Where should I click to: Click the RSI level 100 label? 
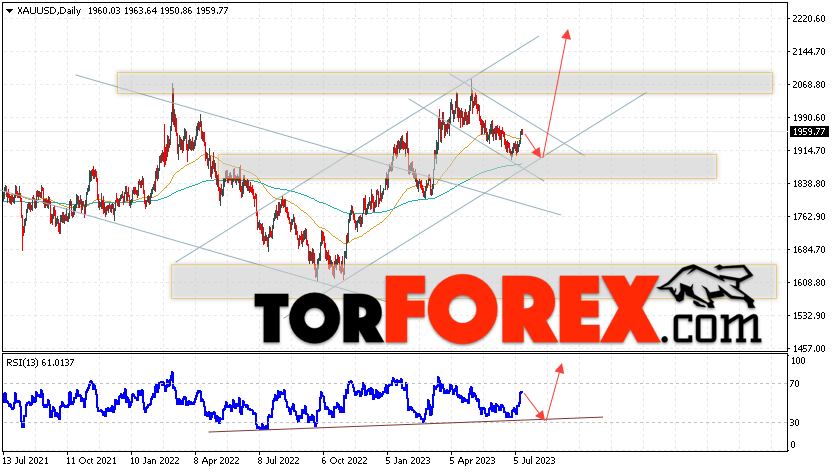[798, 361]
